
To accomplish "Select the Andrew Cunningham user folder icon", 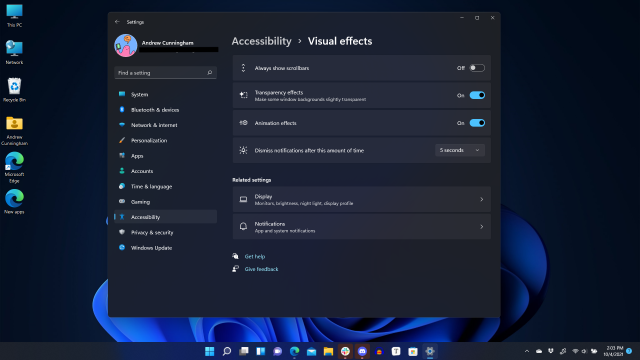I will (14, 131).
